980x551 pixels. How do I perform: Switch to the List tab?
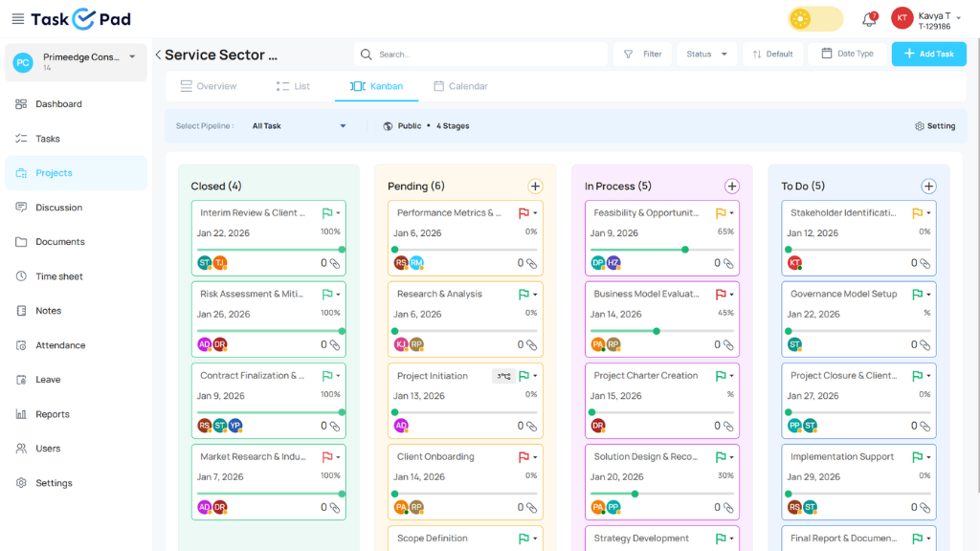pos(293,86)
